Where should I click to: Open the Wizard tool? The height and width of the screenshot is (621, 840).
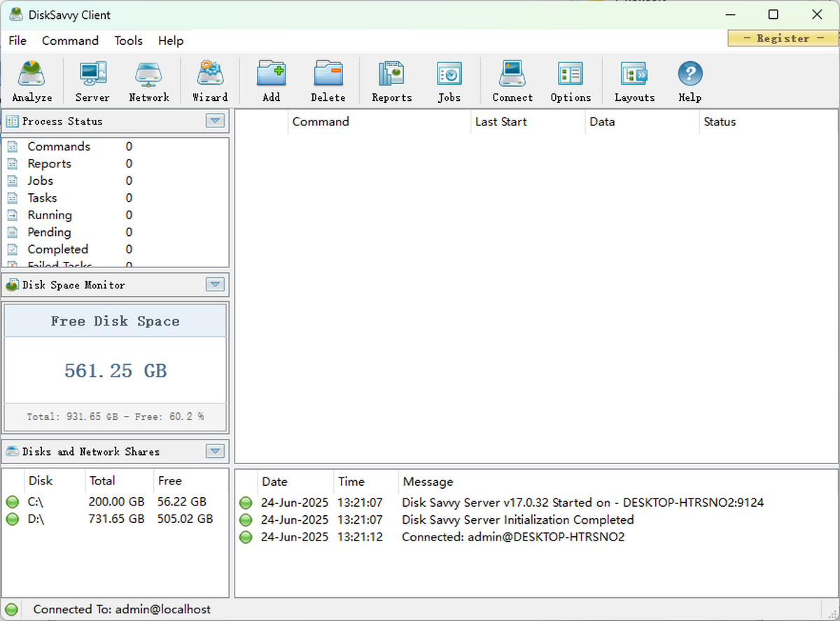pyautogui.click(x=209, y=80)
